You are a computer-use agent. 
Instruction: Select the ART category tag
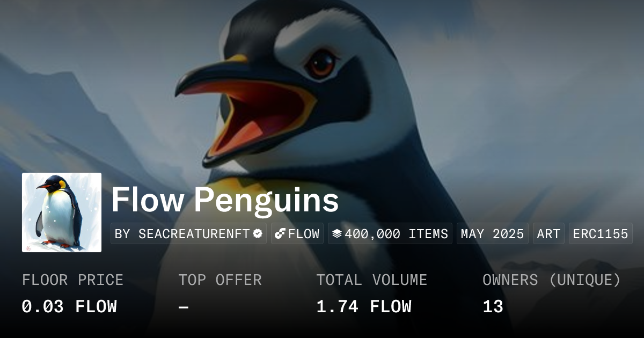(x=548, y=234)
